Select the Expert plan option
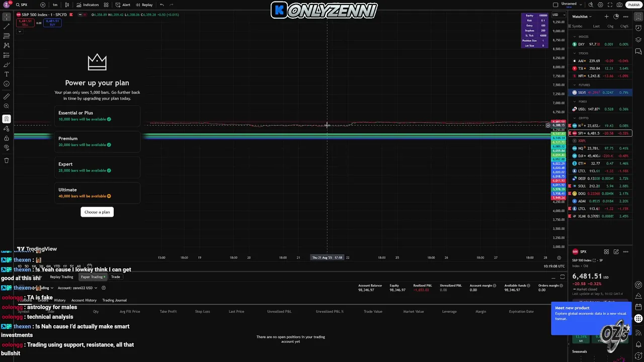The height and width of the screenshot is (362, 644). (97, 167)
